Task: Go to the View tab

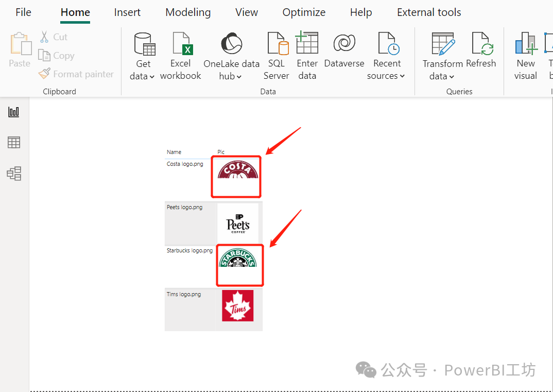Action: tap(247, 12)
